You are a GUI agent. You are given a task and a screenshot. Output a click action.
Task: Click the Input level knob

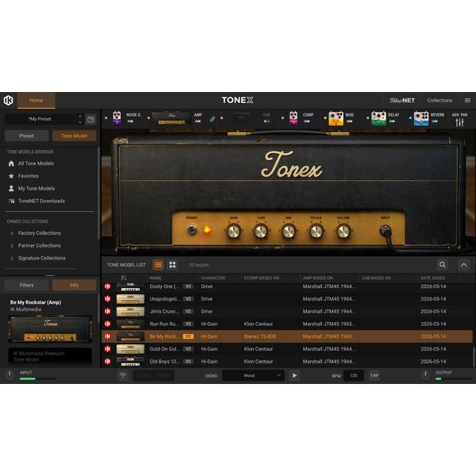click(10, 374)
